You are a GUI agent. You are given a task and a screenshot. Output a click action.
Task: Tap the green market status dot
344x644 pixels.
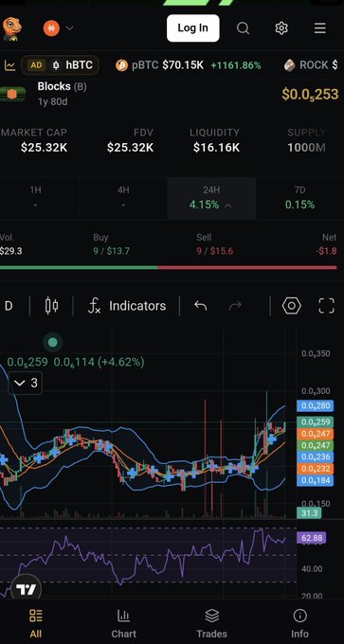click(x=53, y=342)
